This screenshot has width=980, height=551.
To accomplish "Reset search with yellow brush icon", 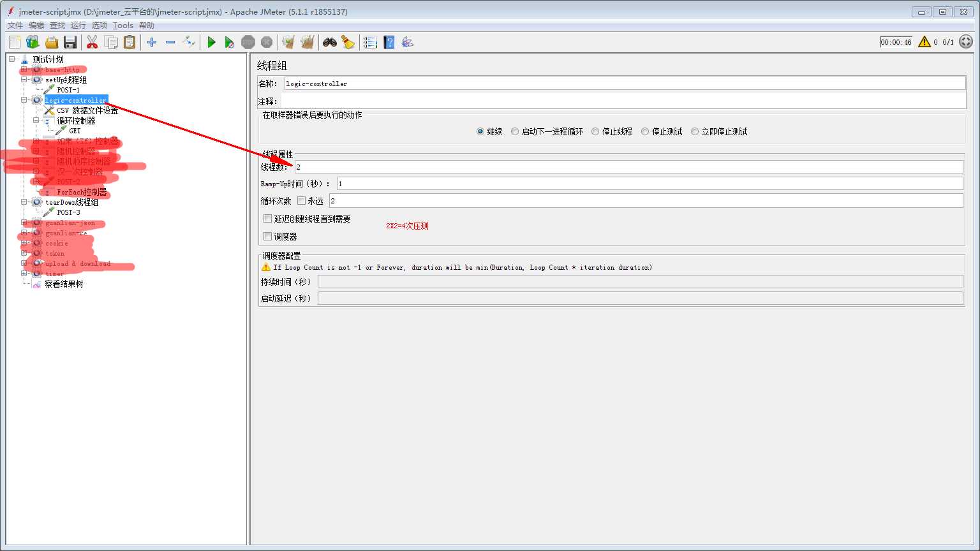I will 348,42.
